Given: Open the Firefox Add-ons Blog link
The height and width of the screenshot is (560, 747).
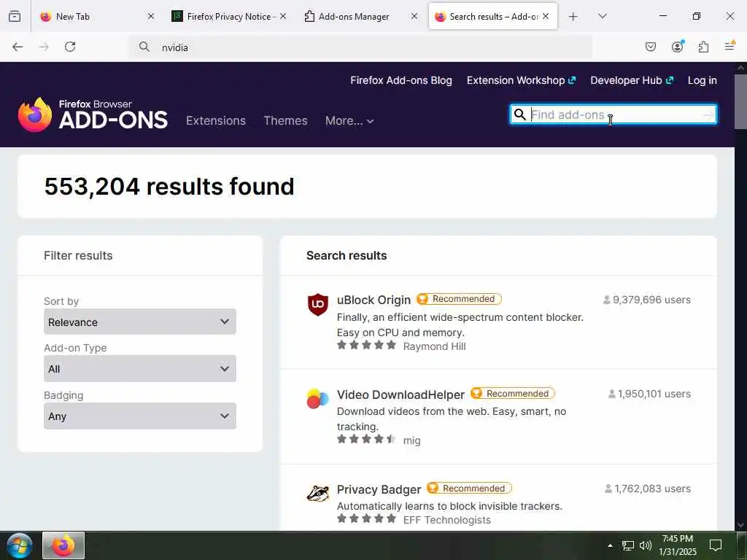Looking at the screenshot, I should coord(401,80).
